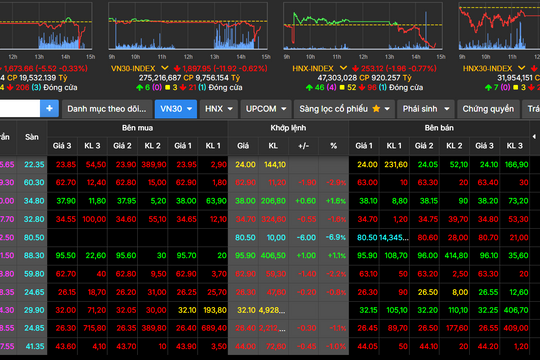
Task: Open the HNX30-INDEX chevron dropdown
Action: [x=521, y=68]
